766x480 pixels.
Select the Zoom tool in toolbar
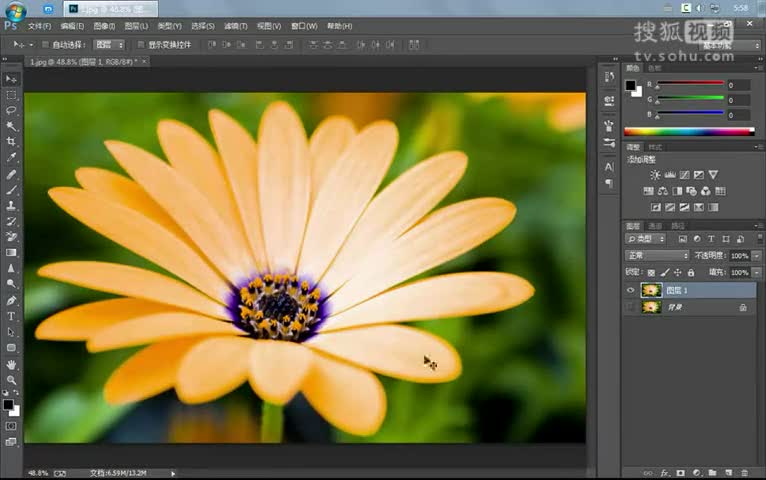coord(11,380)
